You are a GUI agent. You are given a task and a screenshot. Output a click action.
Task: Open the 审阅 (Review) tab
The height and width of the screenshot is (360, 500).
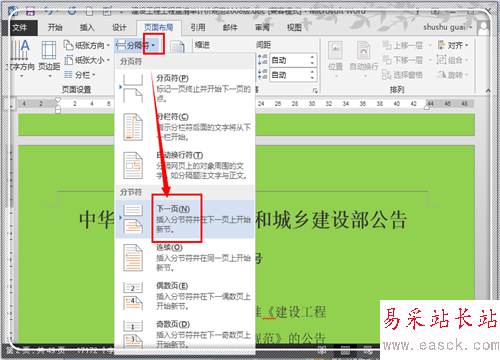(x=262, y=28)
